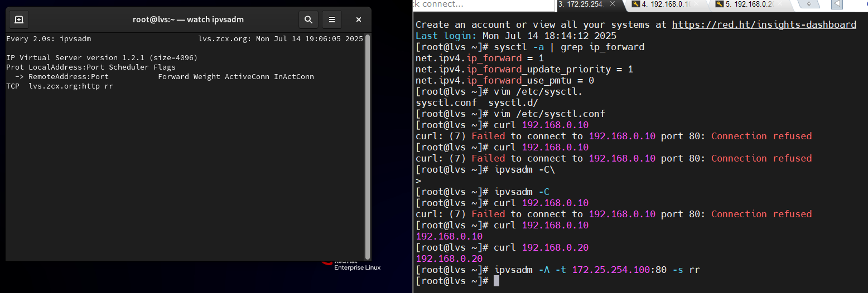The image size is (868, 293).
Task: Open the hamburger menu in terminal header
Action: (332, 19)
